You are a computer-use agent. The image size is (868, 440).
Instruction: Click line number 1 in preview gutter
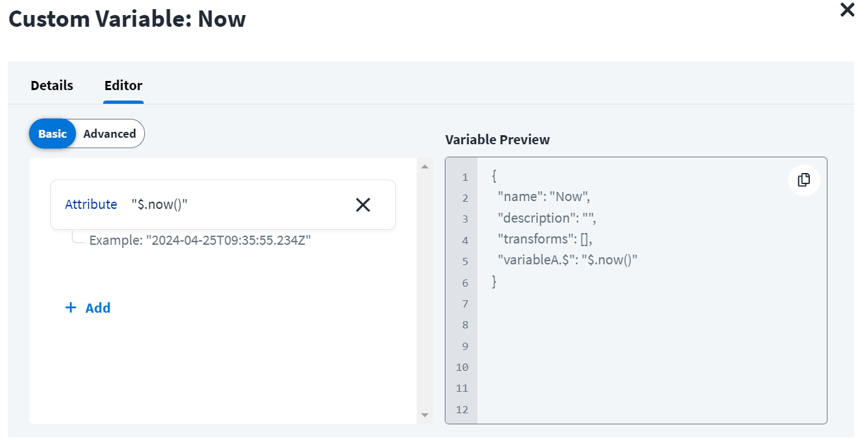pos(464,176)
